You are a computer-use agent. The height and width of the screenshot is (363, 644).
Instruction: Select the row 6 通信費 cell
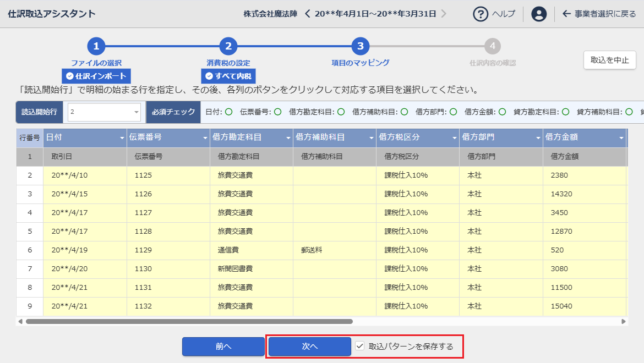click(251, 250)
